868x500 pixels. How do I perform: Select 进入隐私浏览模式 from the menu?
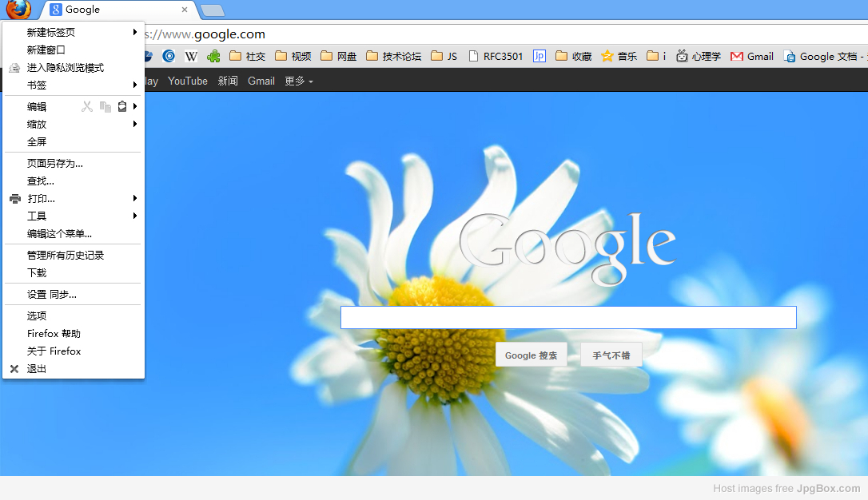click(66, 68)
